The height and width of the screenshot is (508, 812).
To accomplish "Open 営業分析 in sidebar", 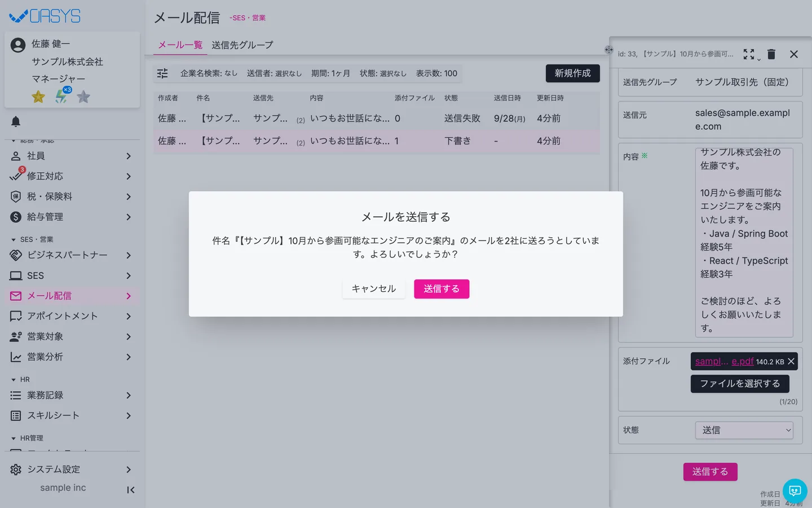I will point(72,357).
